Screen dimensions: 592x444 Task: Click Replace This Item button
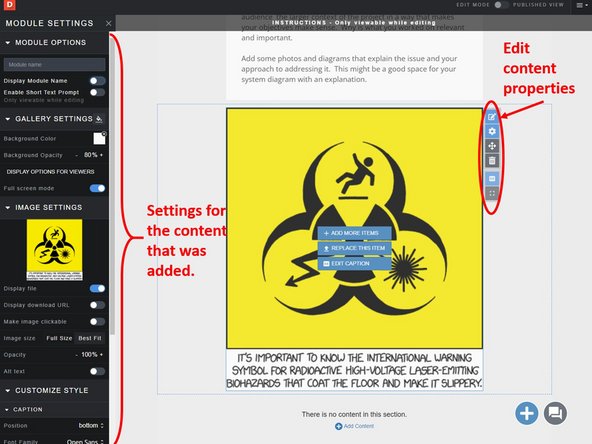point(354,248)
